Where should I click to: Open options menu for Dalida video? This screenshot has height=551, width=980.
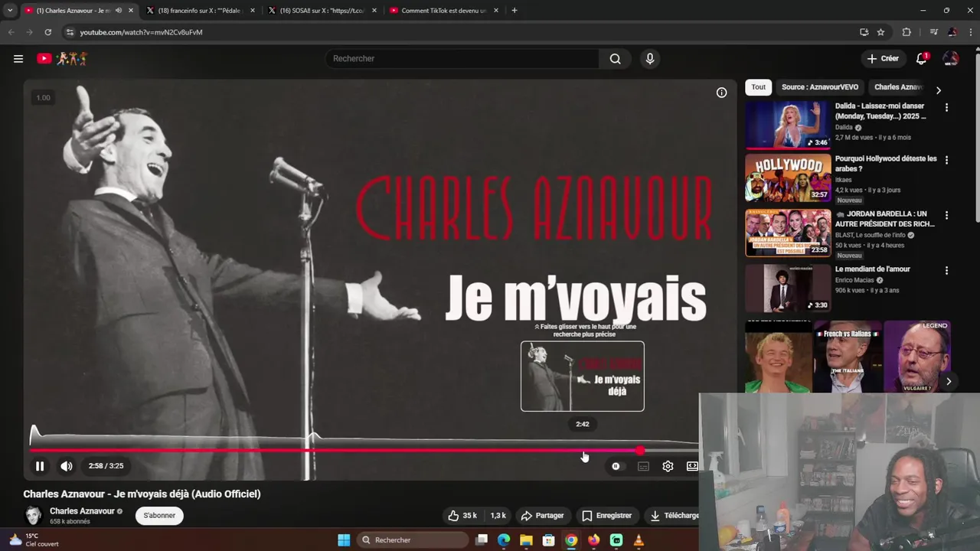click(946, 108)
